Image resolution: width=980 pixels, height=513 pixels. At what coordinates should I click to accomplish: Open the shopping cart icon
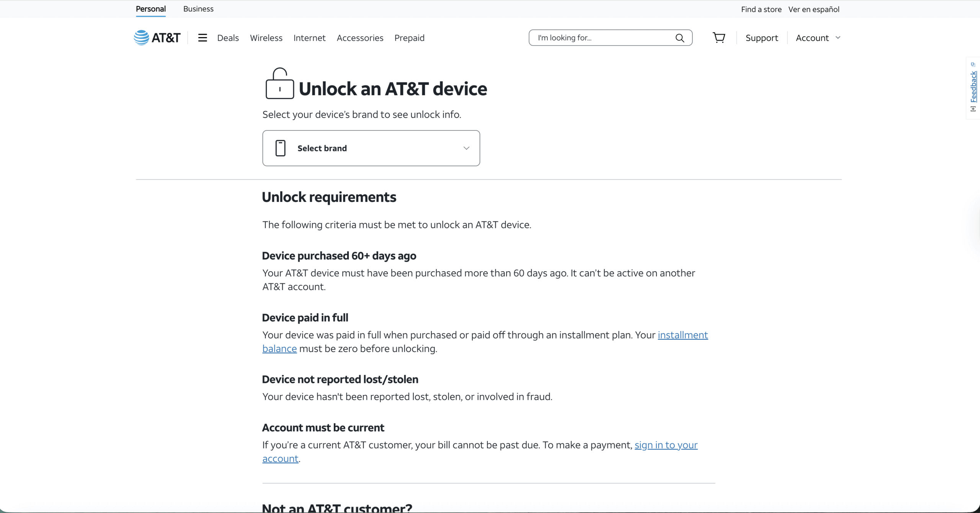point(719,37)
